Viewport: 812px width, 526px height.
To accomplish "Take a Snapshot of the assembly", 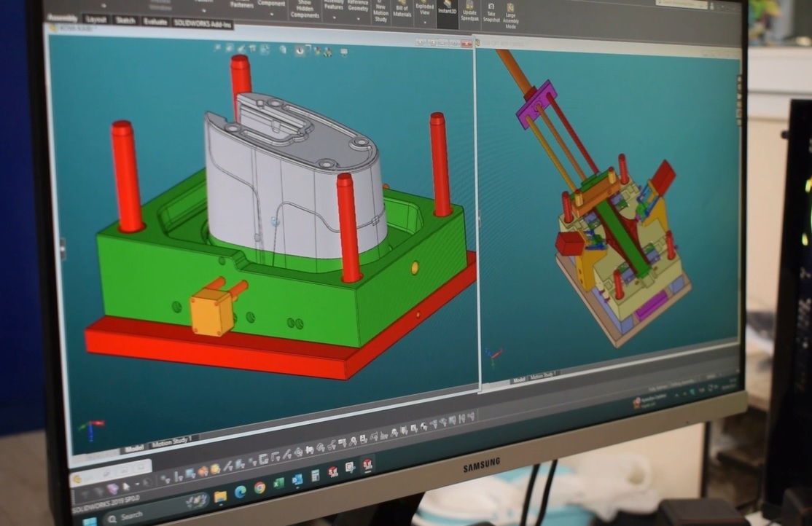I will (x=491, y=13).
